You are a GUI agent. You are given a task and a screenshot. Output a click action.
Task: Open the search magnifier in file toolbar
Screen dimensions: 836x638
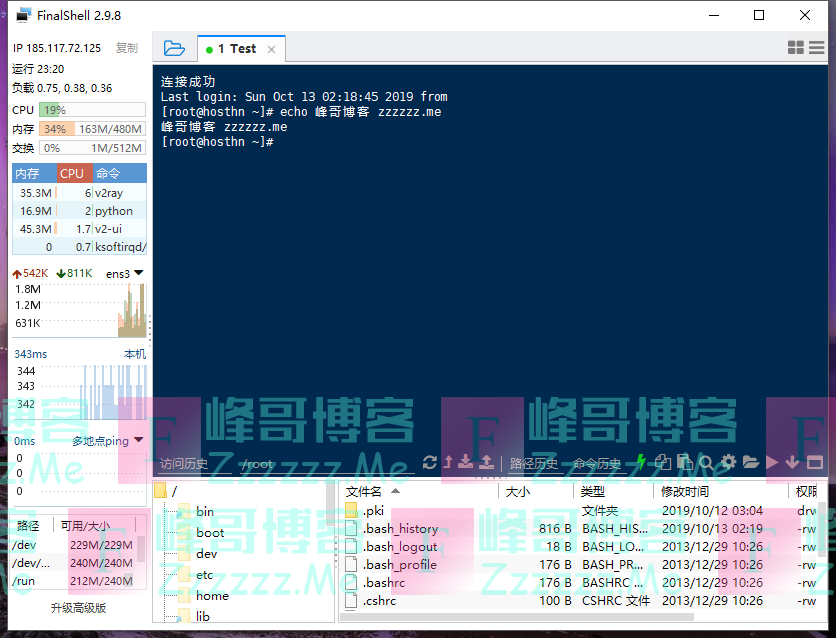[707, 462]
